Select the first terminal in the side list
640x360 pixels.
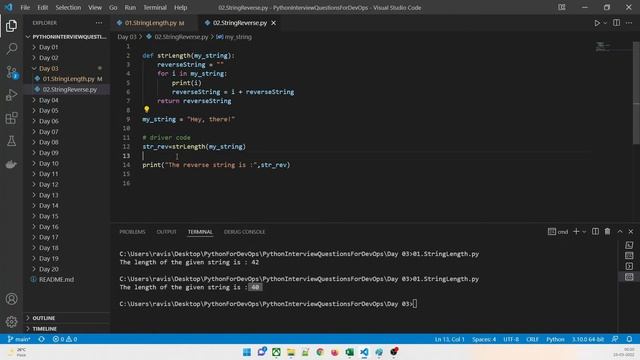(629, 245)
